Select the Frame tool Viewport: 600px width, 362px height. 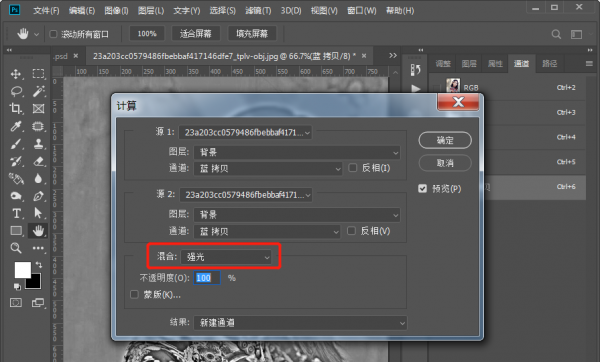38,109
